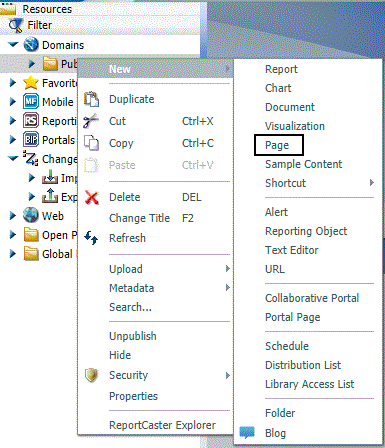The width and height of the screenshot is (385, 448).
Task: Create a new Schedule
Action: pos(287,346)
